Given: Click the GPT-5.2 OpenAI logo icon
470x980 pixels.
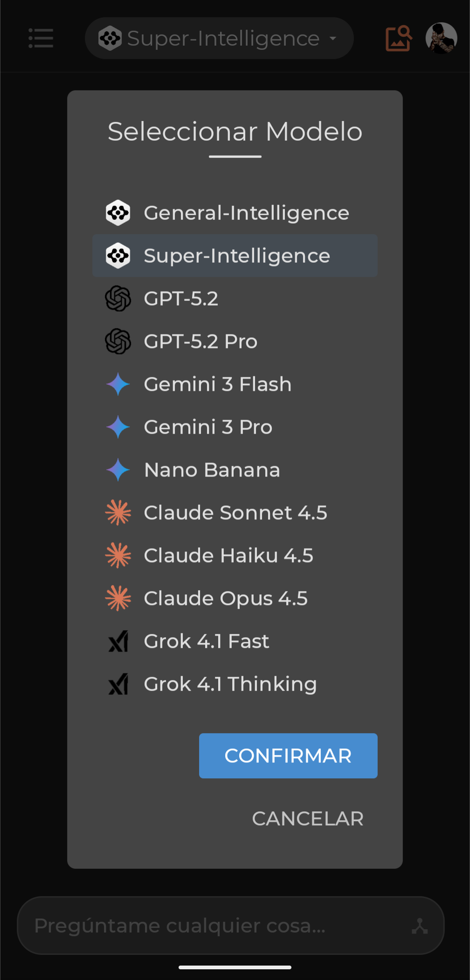Looking at the screenshot, I should [118, 299].
